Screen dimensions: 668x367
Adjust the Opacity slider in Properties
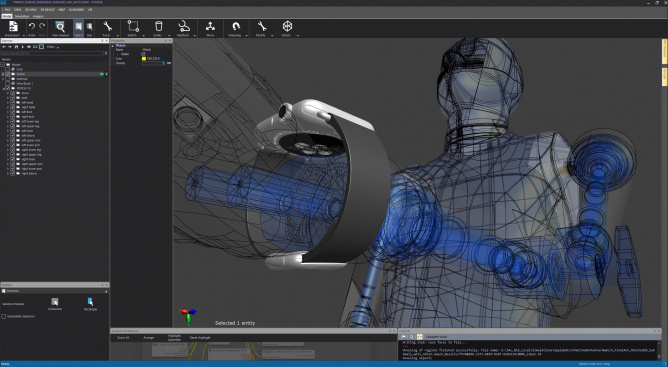tap(153, 63)
